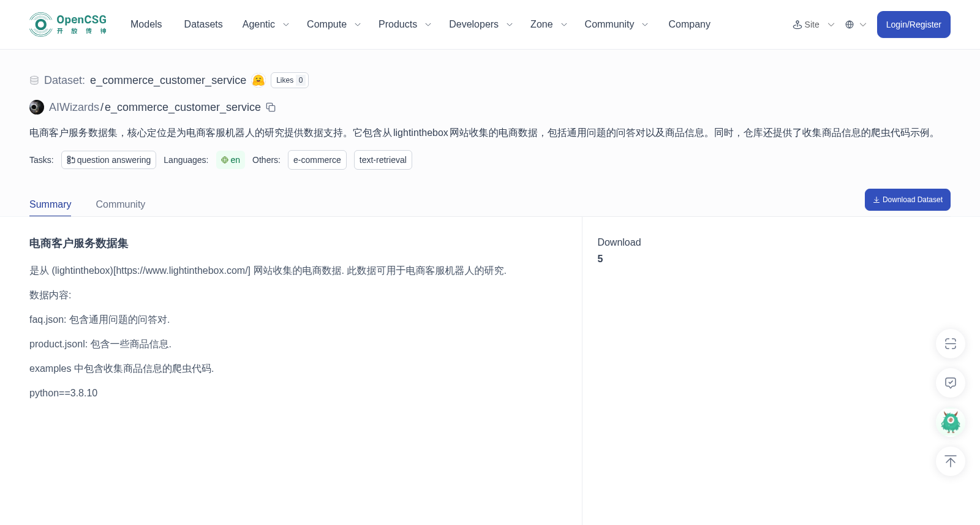Open the Company menu item

pyautogui.click(x=689, y=25)
